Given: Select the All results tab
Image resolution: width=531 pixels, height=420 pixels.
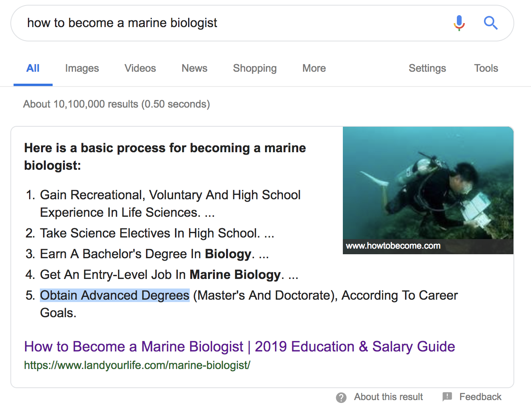Looking at the screenshot, I should [33, 68].
